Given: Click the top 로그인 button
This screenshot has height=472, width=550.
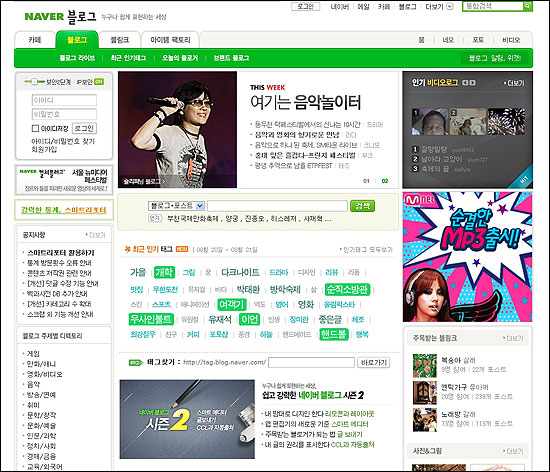Looking at the screenshot, I should 306,6.
